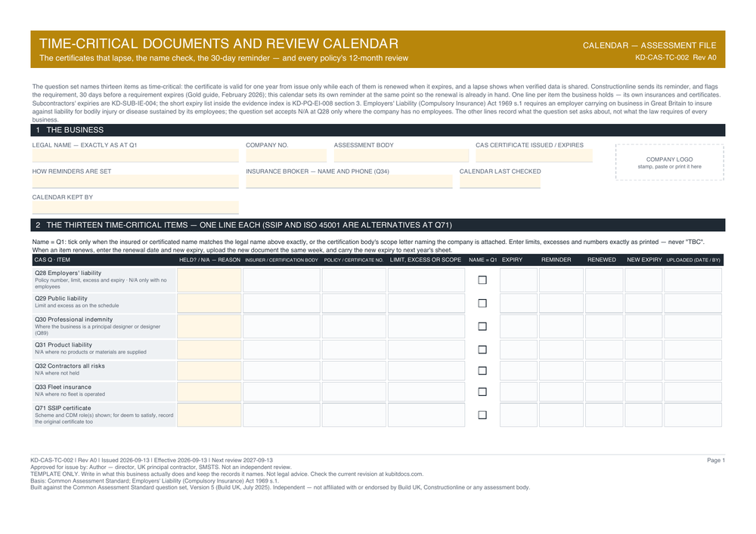Tick the Name = Q1 checkbox for Q28 Employers' liability
The image size is (756, 534).
pyautogui.click(x=482, y=279)
